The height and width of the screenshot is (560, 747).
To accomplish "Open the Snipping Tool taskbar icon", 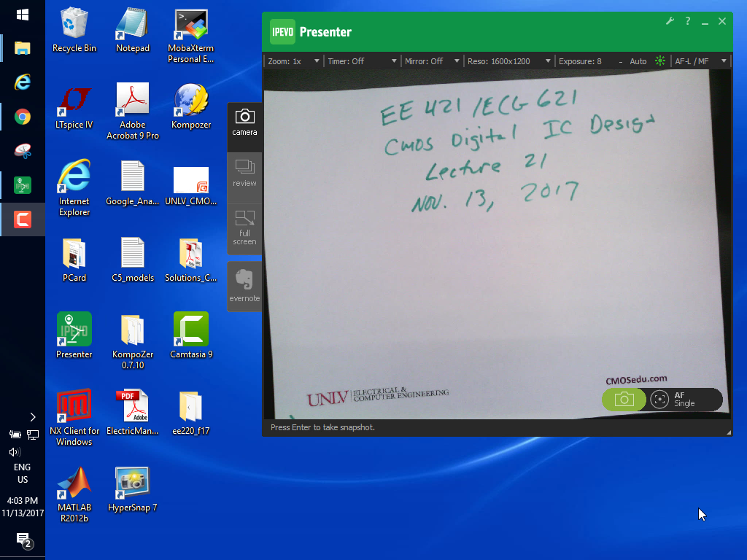I will pyautogui.click(x=23, y=151).
